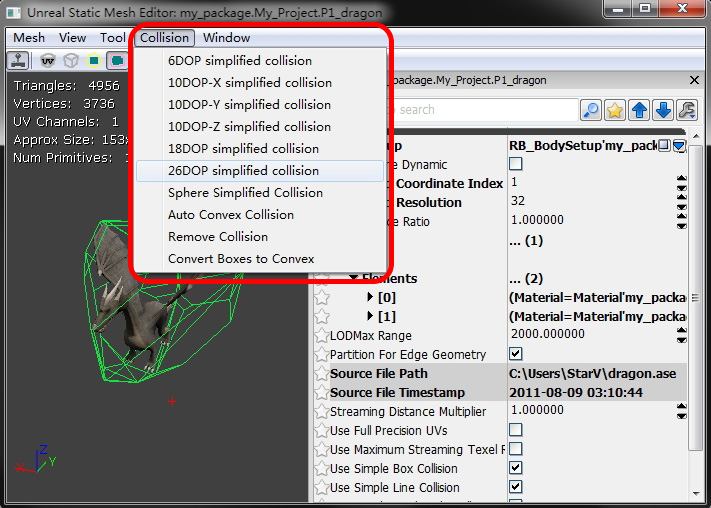Click the UV overlay toolbar icon
Image resolution: width=711 pixels, height=508 pixels.
click(46, 60)
